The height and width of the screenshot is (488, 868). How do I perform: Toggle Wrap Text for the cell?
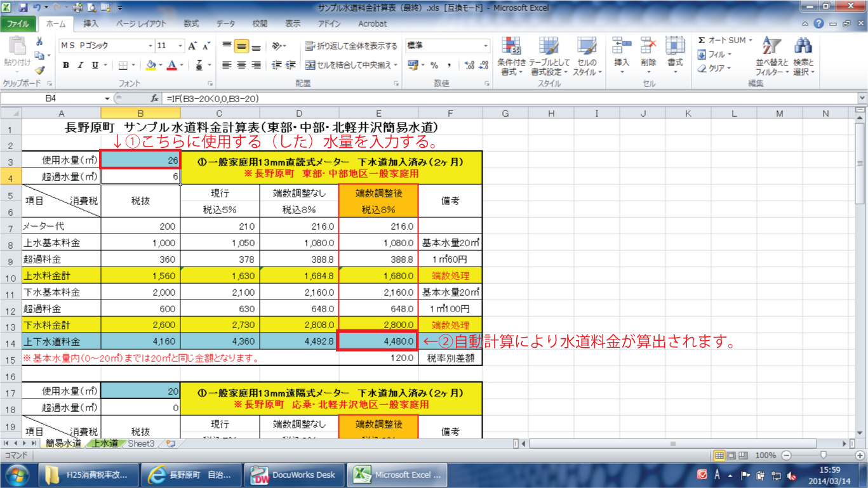coord(351,46)
